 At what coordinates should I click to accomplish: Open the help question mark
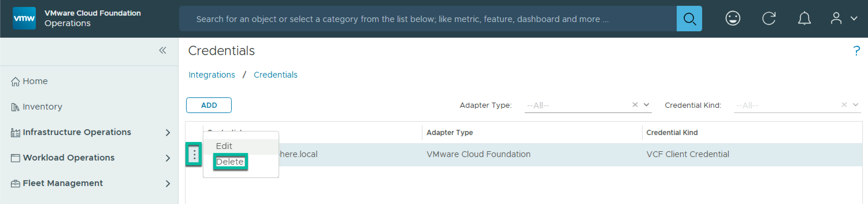856,51
